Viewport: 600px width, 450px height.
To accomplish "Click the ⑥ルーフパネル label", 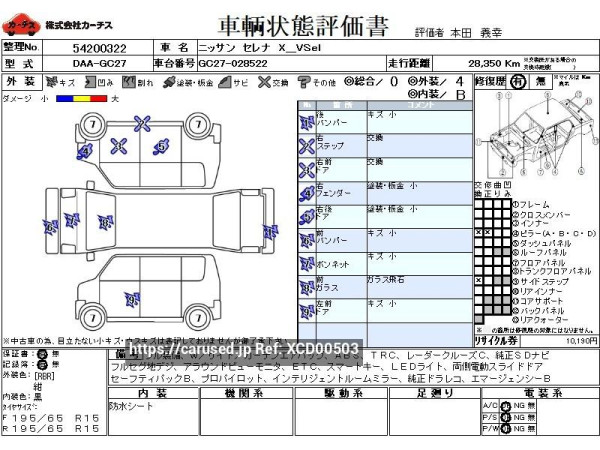I will coord(539,253).
